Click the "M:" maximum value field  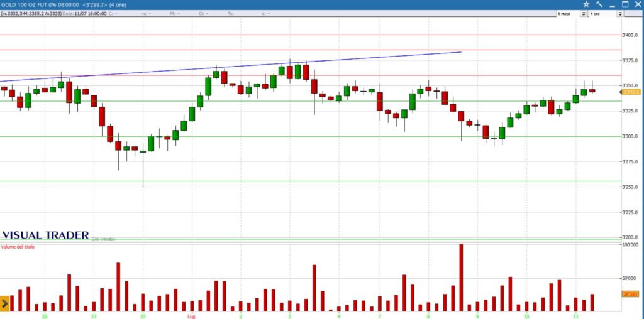[174, 14]
